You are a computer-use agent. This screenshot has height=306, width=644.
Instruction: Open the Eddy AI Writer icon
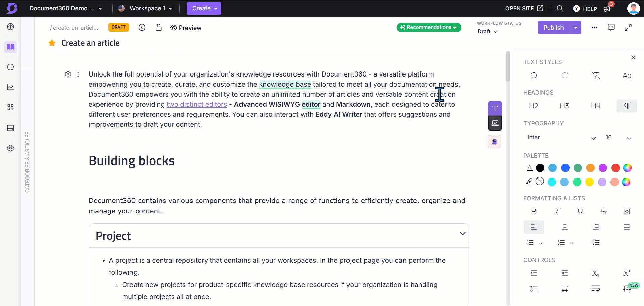click(495, 142)
